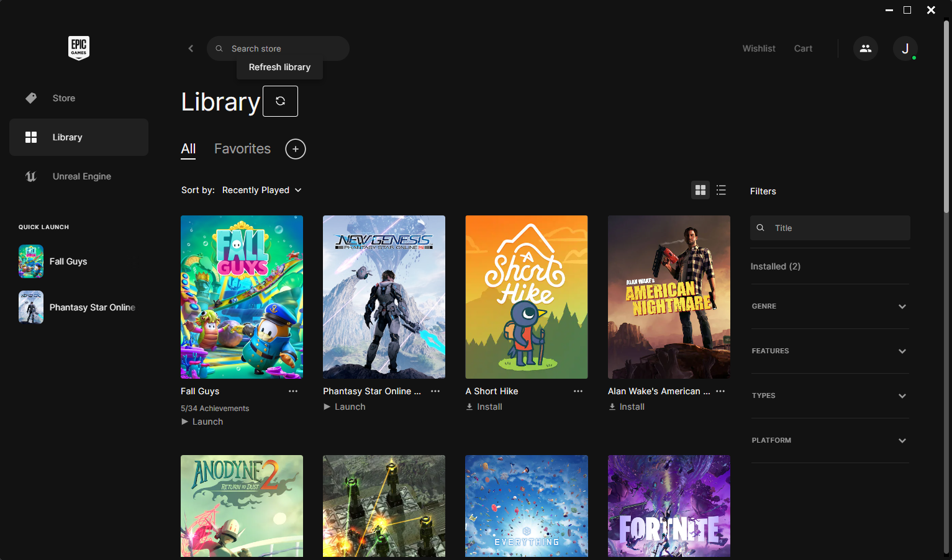Switch to the Favorites tab
This screenshot has width=952, height=560.
coord(242,149)
